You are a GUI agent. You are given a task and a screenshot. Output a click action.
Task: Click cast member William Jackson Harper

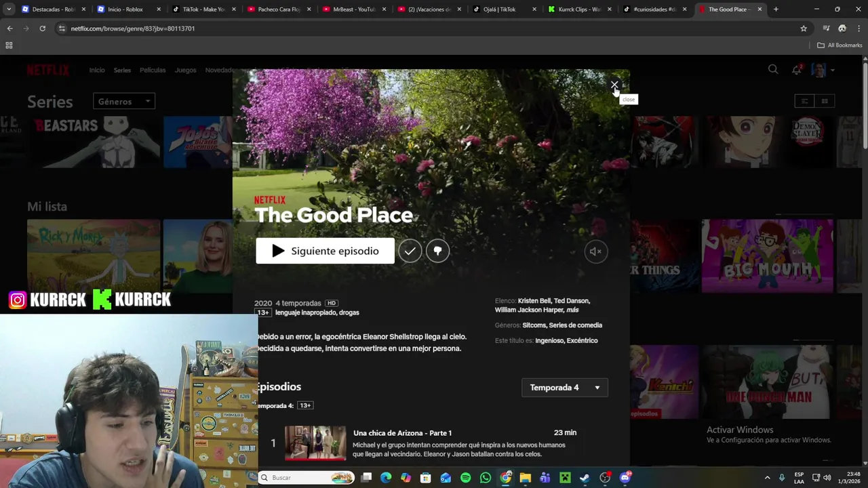click(529, 310)
